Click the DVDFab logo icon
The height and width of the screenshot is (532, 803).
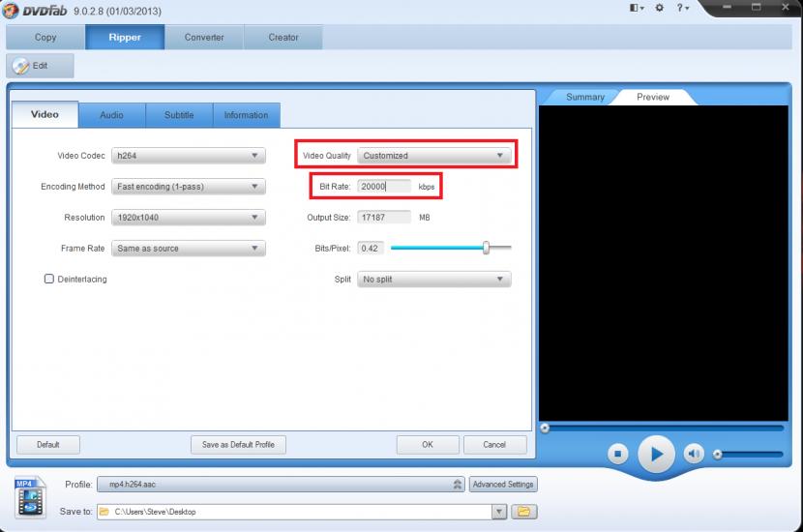(10, 11)
